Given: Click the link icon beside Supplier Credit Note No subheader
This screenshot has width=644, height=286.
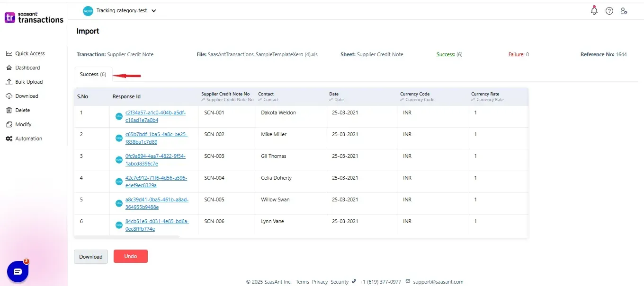Looking at the screenshot, I should coord(203,100).
